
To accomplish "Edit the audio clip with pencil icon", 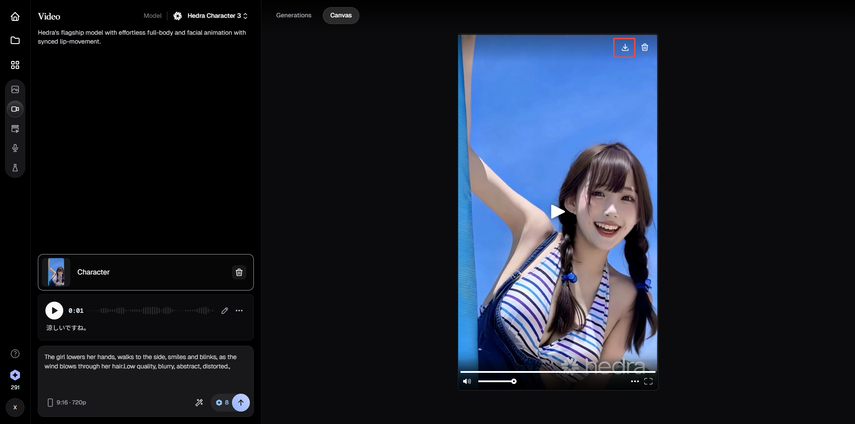I will pyautogui.click(x=225, y=311).
